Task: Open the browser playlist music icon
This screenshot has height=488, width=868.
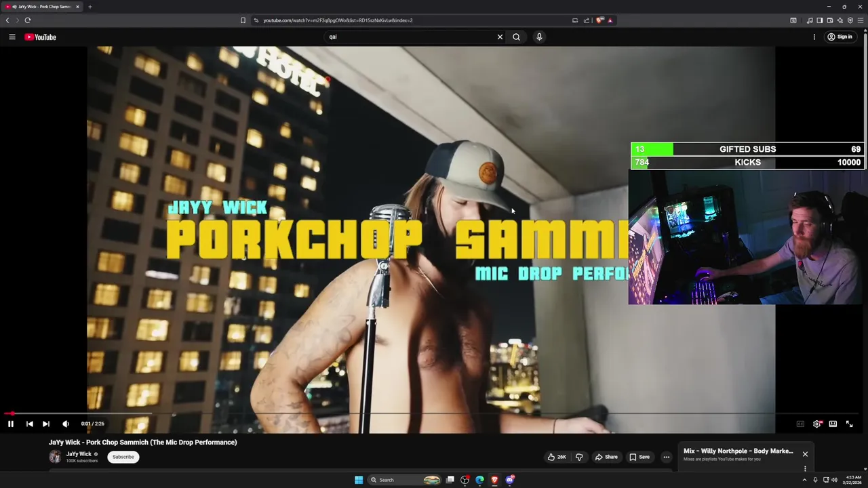Action: coord(810,20)
